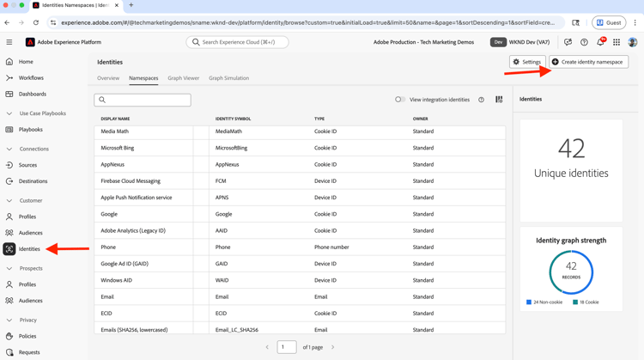Select the Media Math namespace row
The image size is (644, 360).
pyautogui.click(x=300, y=131)
